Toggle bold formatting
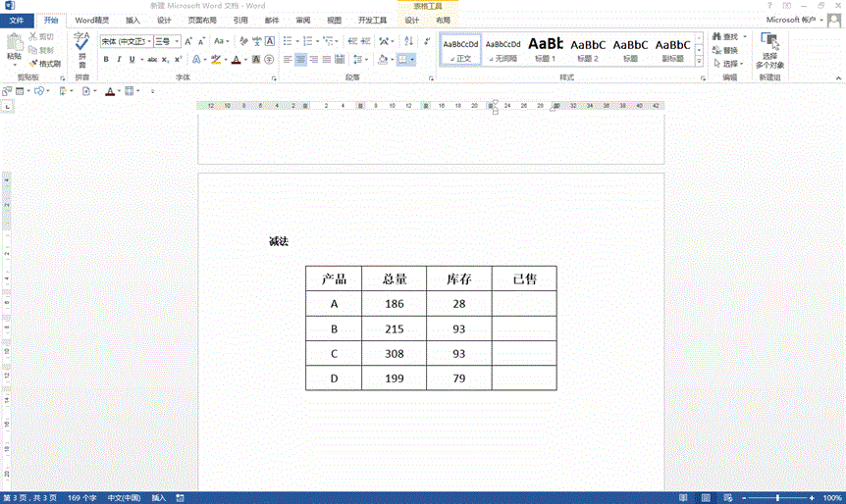This screenshot has width=846, height=504. tap(106, 60)
